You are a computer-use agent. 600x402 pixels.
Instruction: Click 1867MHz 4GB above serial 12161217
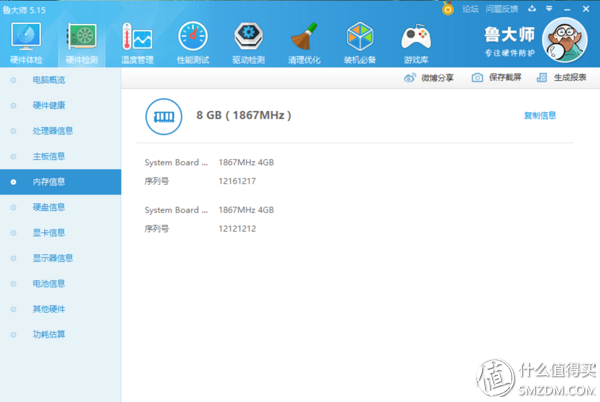coord(246,163)
